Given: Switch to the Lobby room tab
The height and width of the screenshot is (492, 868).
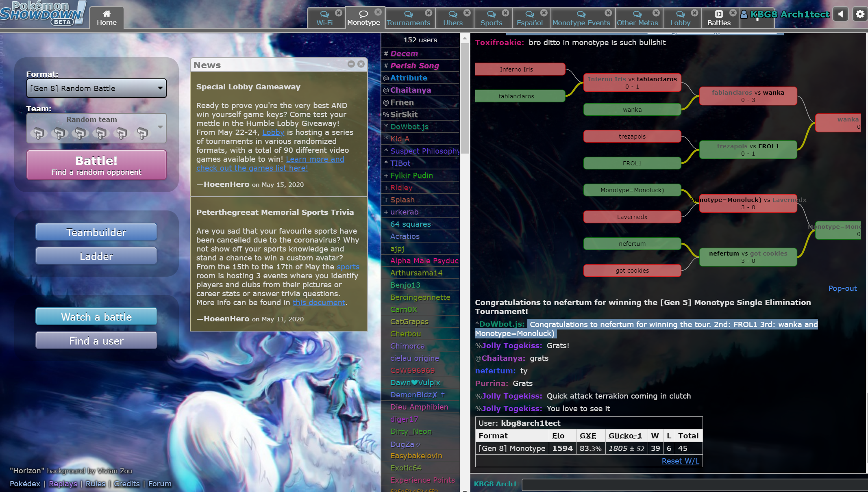Looking at the screenshot, I should pyautogui.click(x=681, y=18).
